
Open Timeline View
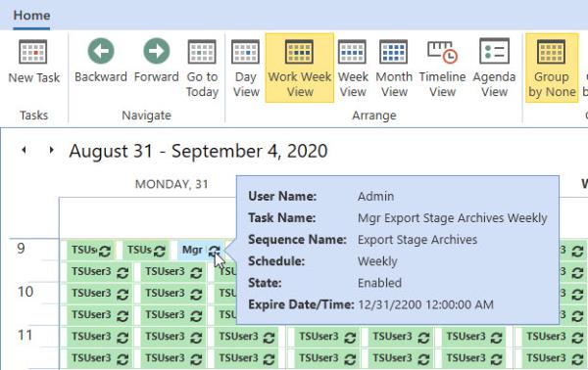tap(442, 52)
